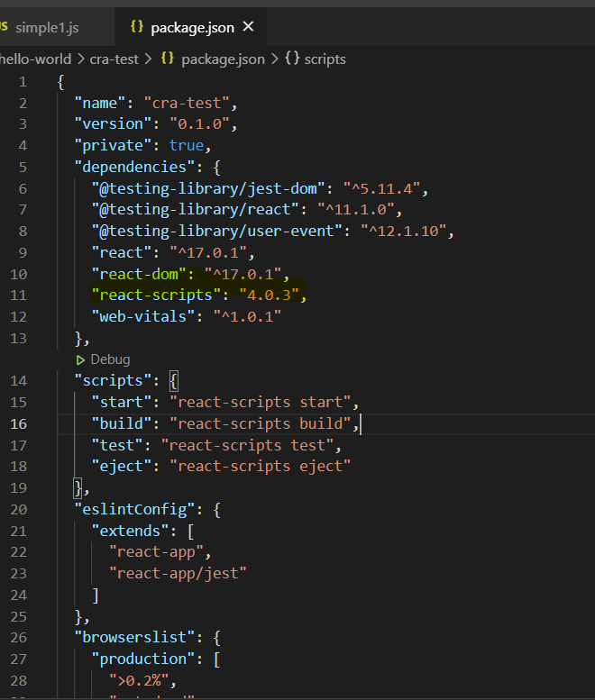This screenshot has height=700, width=595.
Task: Click "@testing-library/react" key
Action: pos(196,209)
